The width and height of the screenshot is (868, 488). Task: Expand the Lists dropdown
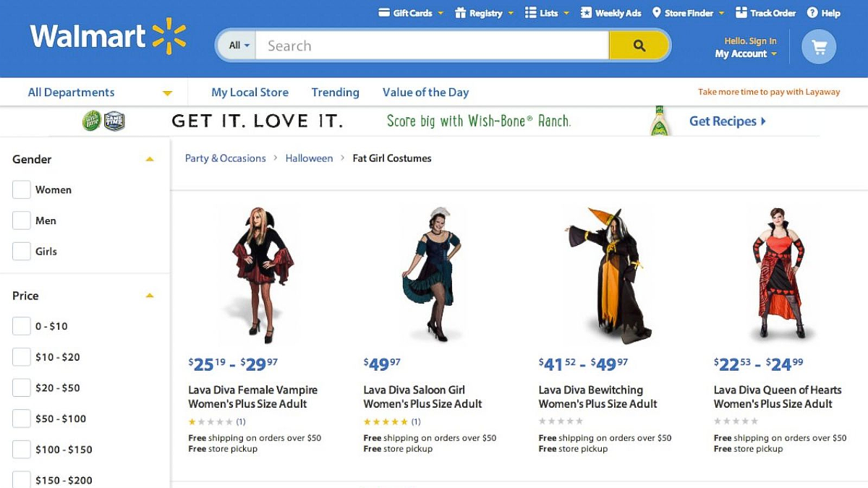coord(547,12)
